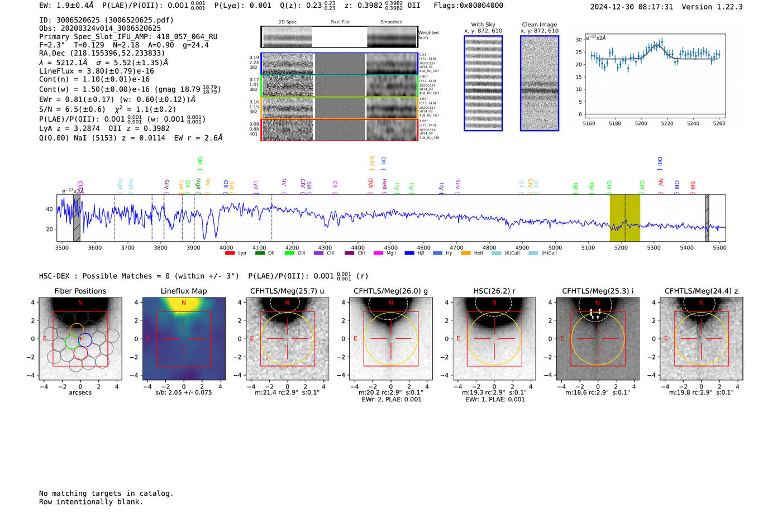
Task: Select the dark green OII legend swatch
Action: (x=260, y=253)
